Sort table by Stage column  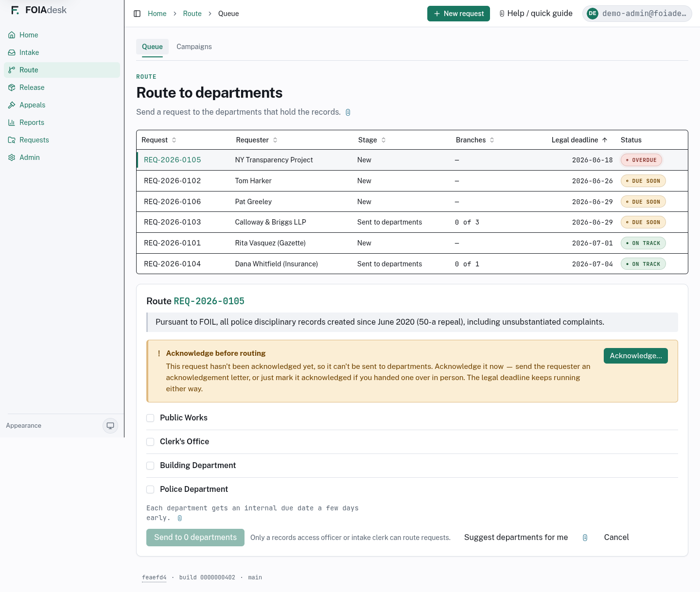click(372, 140)
